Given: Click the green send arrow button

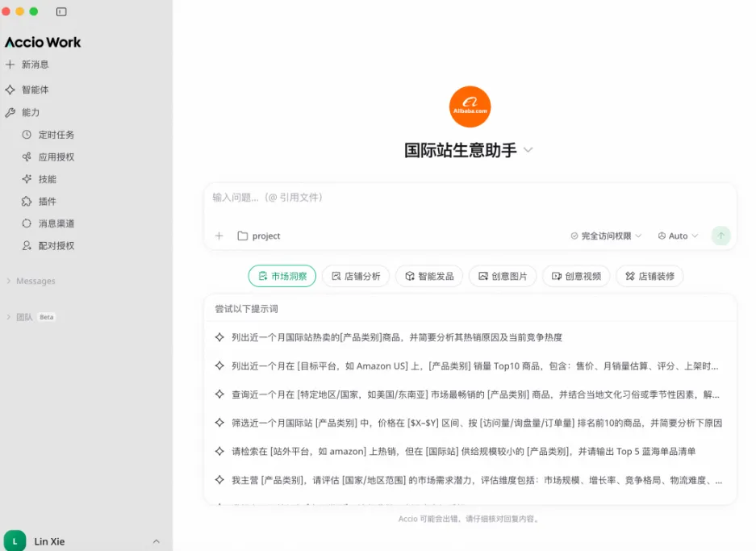Looking at the screenshot, I should point(720,236).
